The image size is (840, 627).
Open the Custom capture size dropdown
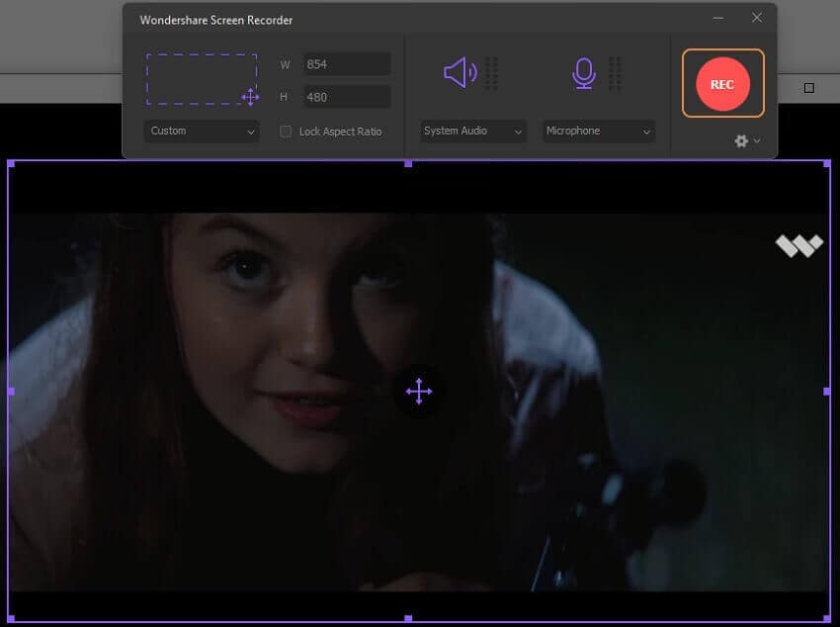pos(202,132)
